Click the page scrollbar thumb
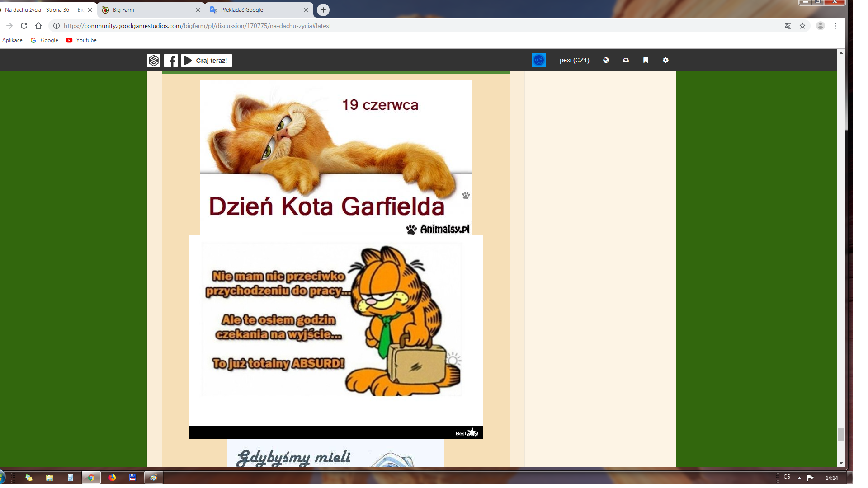This screenshot has width=868, height=488. click(x=841, y=434)
